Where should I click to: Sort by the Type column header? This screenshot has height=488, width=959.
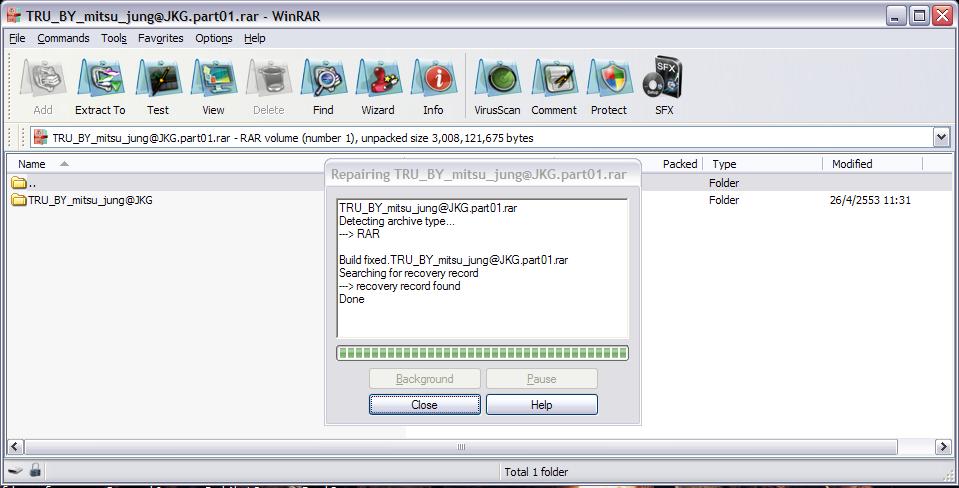click(x=724, y=164)
